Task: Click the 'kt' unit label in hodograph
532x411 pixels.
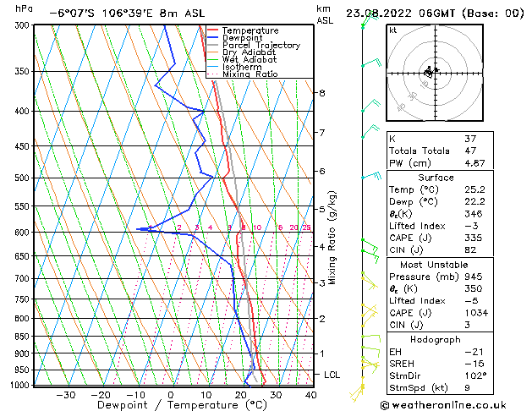Action: coord(393,30)
